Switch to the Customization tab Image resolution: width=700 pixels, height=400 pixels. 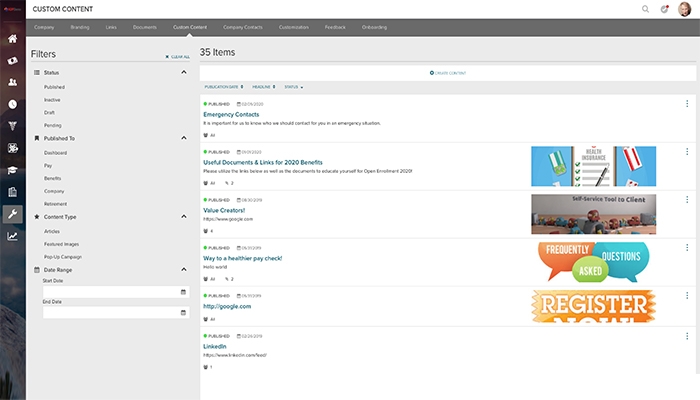pos(294,27)
